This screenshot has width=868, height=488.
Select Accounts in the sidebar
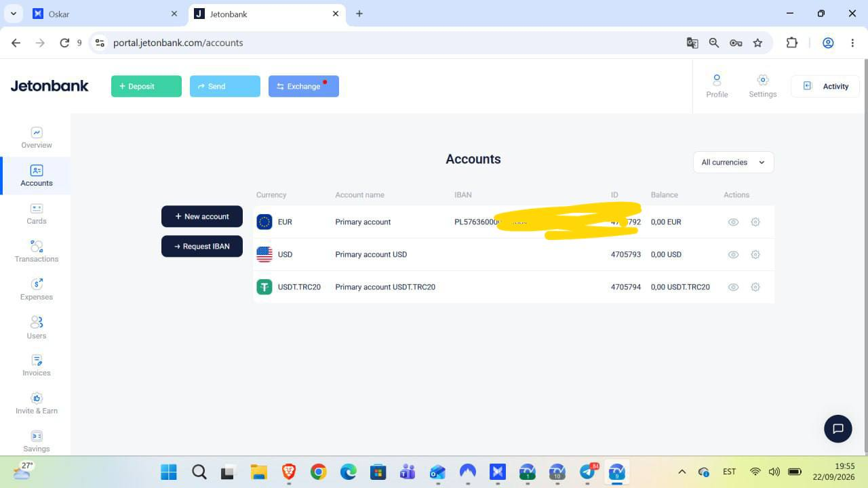37,176
